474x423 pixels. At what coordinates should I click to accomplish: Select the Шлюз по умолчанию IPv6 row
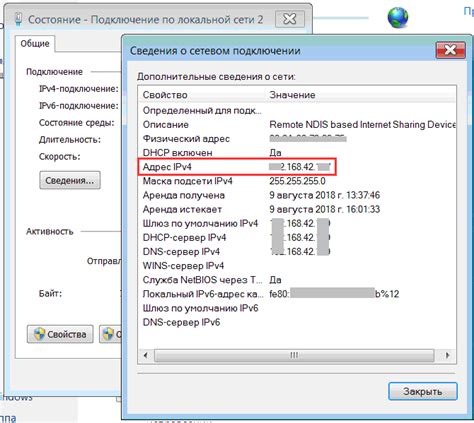point(297,308)
